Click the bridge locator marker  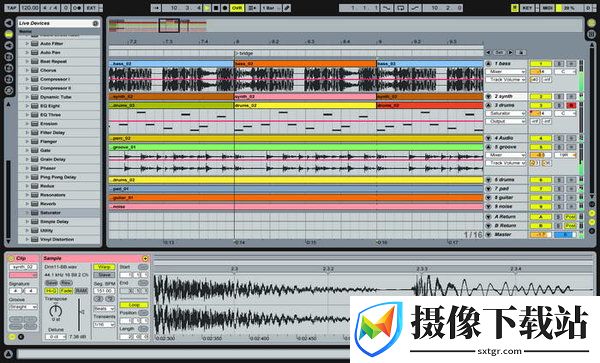[x=244, y=53]
